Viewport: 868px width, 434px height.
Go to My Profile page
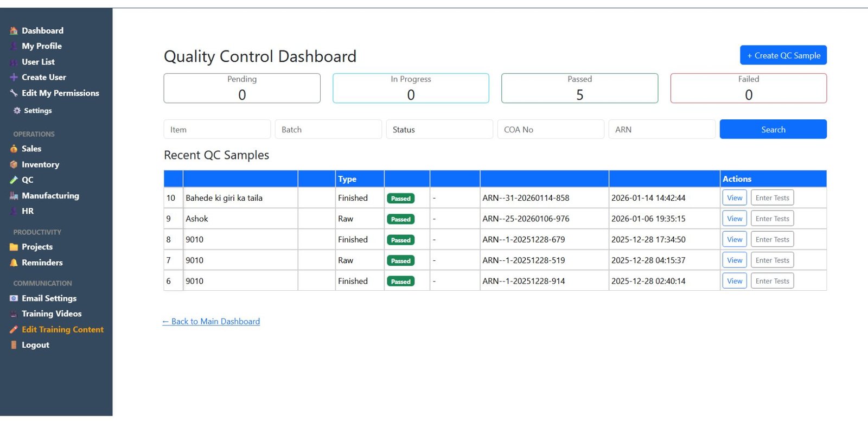(x=41, y=46)
